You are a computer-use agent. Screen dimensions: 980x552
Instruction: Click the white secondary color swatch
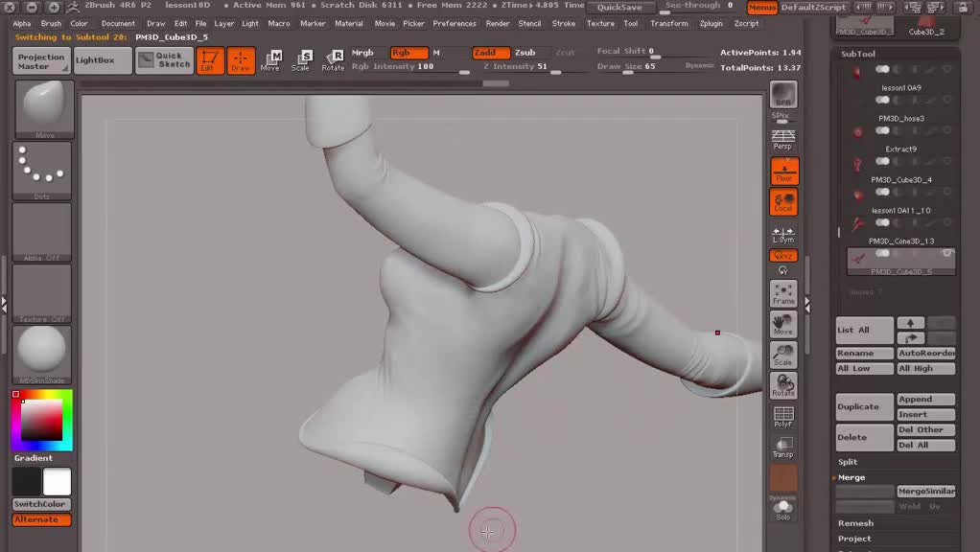[57, 482]
